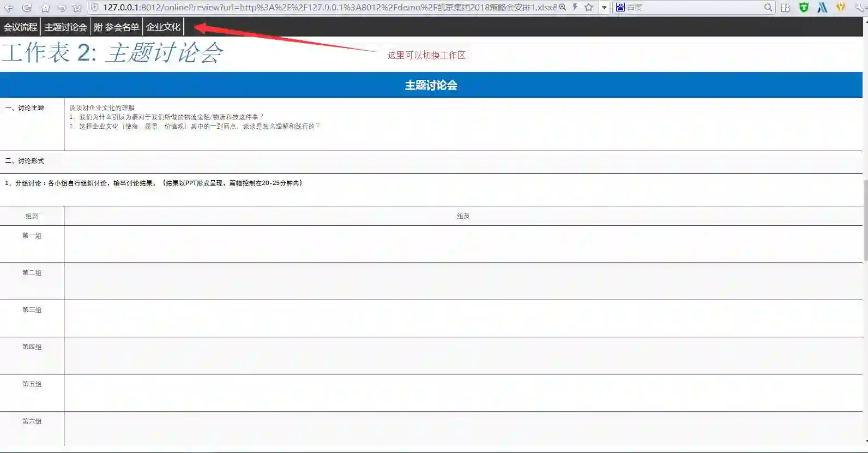
Task: Click the 谈谈对企业文化的理解 line
Action: click(x=102, y=108)
